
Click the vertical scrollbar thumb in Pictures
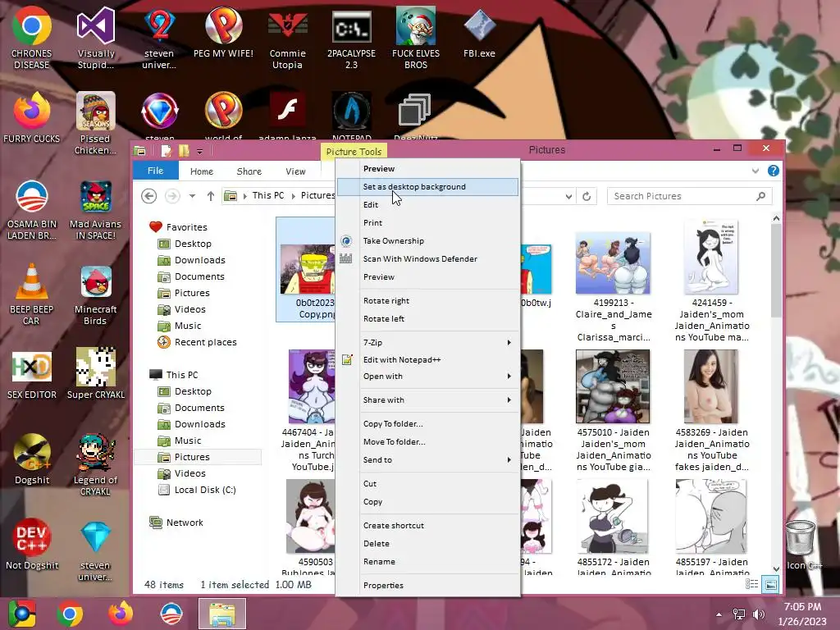776,270
